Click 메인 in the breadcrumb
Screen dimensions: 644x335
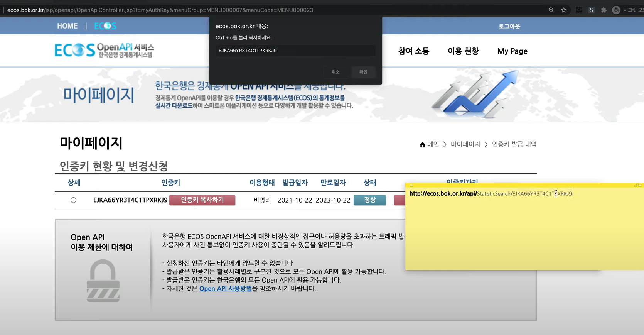click(x=433, y=144)
